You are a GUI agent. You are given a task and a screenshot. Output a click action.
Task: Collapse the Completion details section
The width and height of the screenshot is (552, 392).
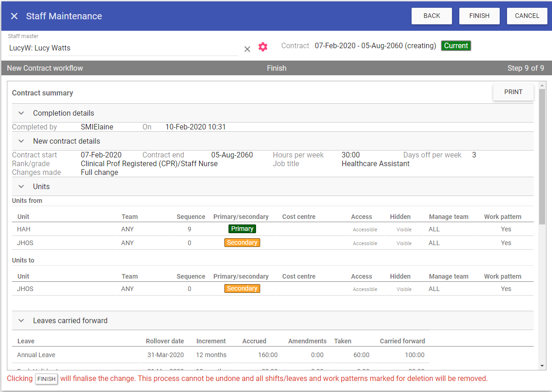coord(21,113)
